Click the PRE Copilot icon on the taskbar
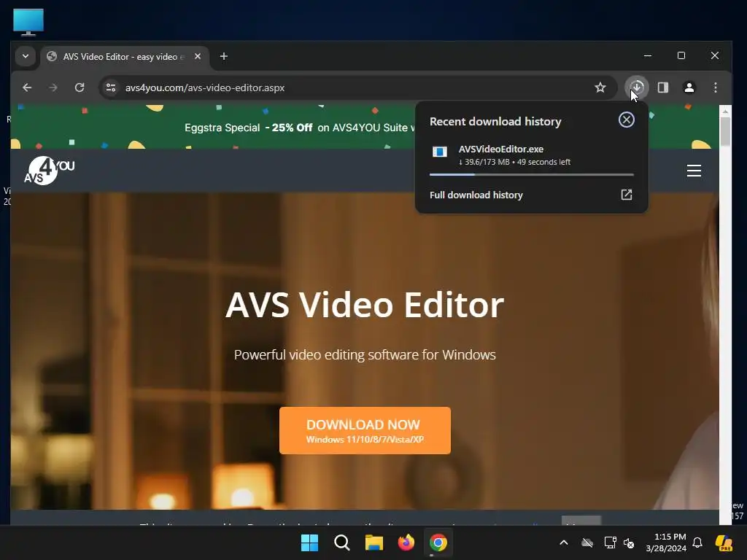This screenshot has width=747, height=560. (724, 542)
